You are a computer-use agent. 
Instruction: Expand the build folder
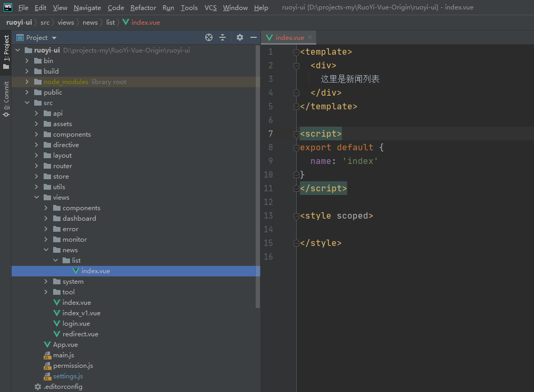pos(27,71)
